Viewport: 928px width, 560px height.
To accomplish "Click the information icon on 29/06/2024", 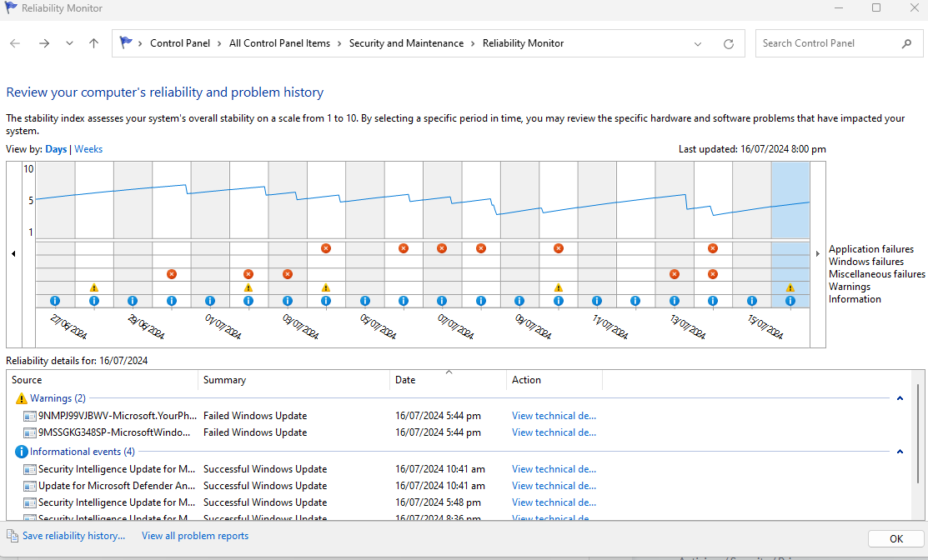I will pyautogui.click(x=133, y=301).
